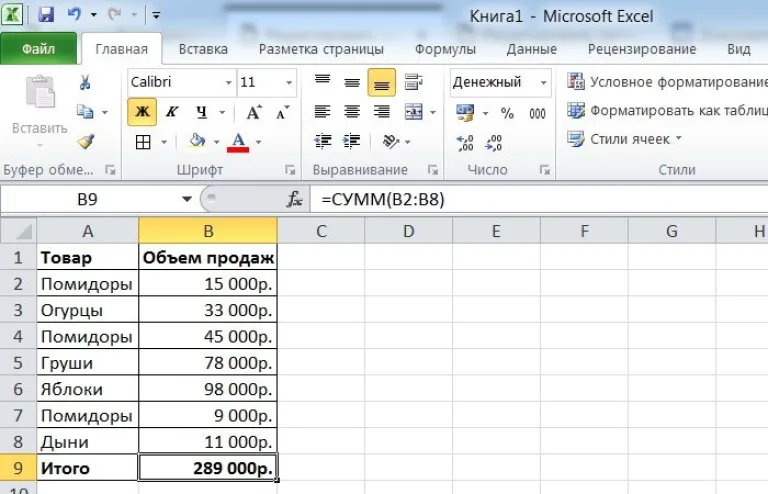The image size is (768, 494).
Task: Increase font size with large A icon
Action: (254, 112)
